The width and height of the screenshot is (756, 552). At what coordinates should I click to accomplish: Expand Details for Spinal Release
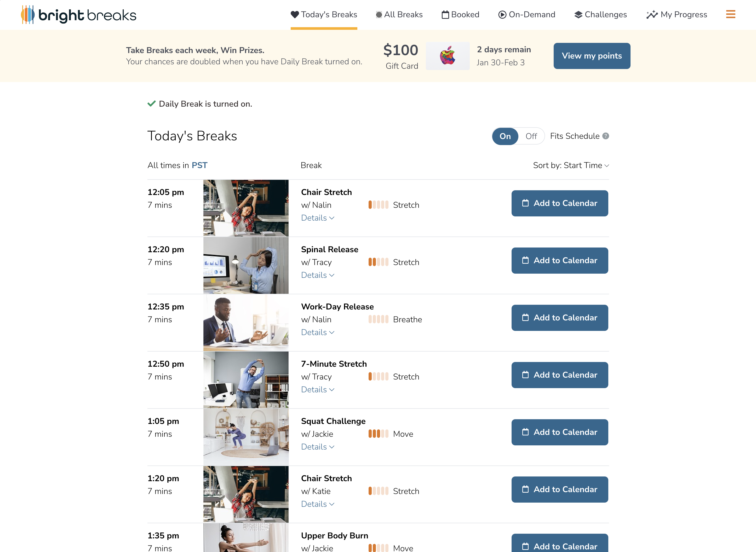pyautogui.click(x=318, y=275)
